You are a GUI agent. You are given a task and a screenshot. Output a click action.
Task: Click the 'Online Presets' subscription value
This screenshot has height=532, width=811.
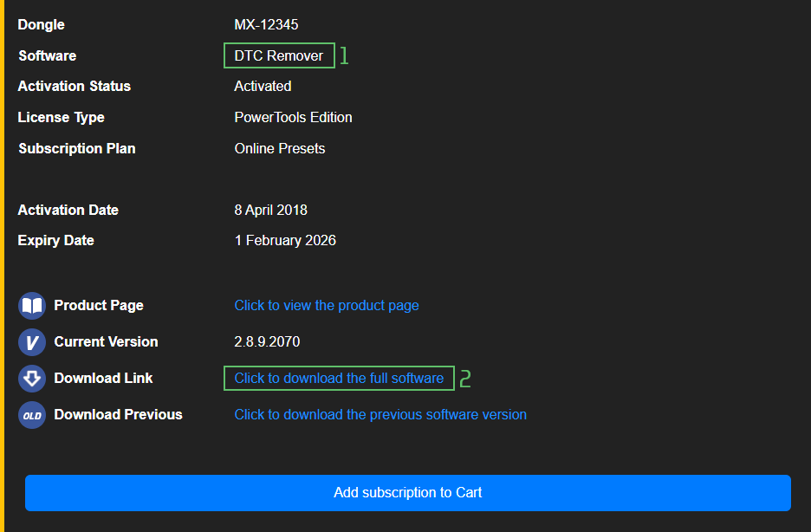coord(280,148)
